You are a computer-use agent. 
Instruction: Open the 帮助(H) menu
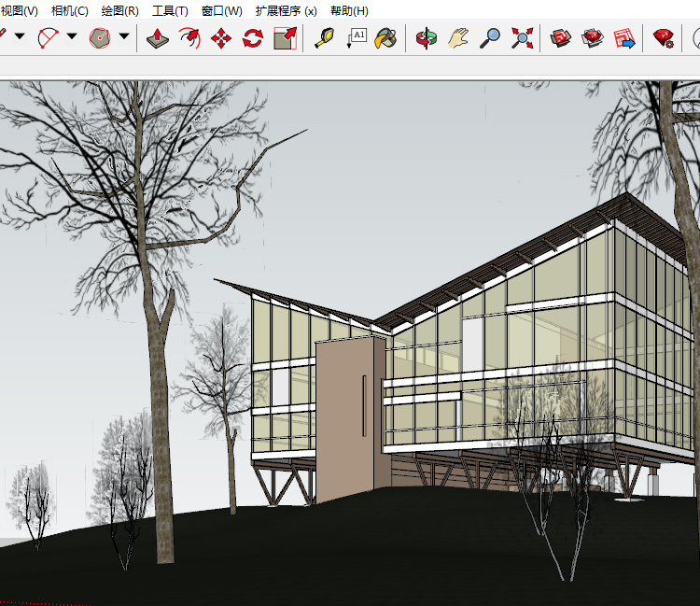350,10
